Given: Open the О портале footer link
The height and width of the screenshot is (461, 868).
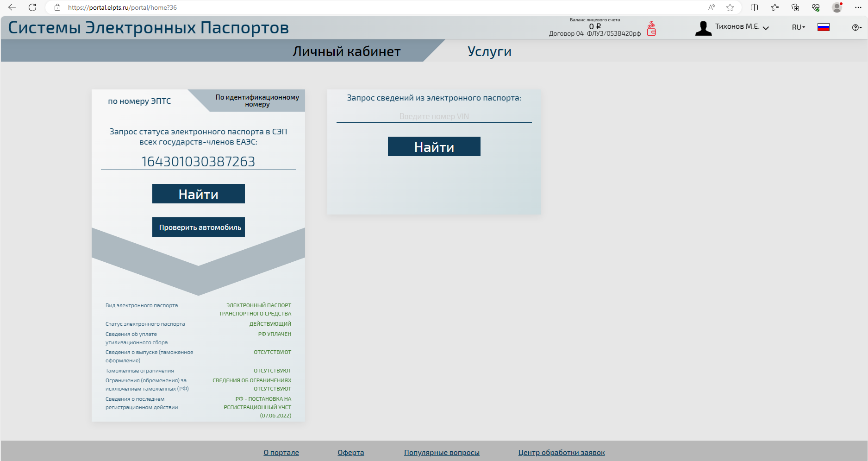Looking at the screenshot, I should [x=281, y=453].
